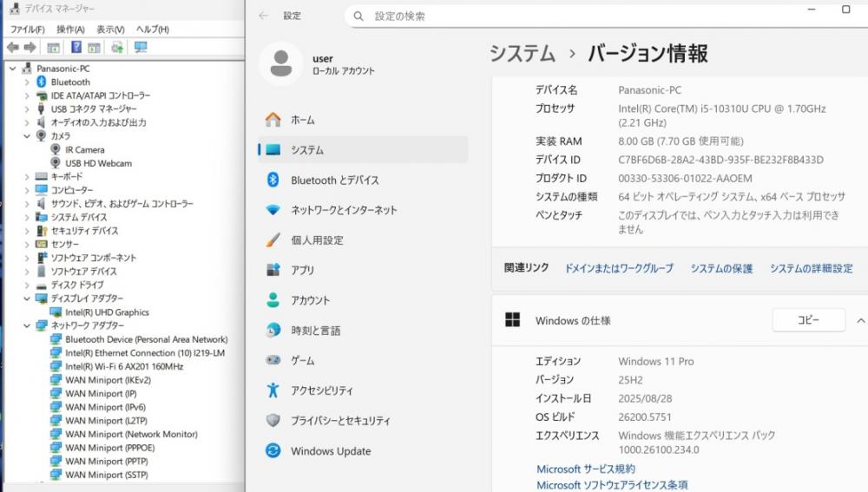Collapse the Panasonic-PC root node
Viewport: 868px width, 492px height.
pyautogui.click(x=13, y=69)
